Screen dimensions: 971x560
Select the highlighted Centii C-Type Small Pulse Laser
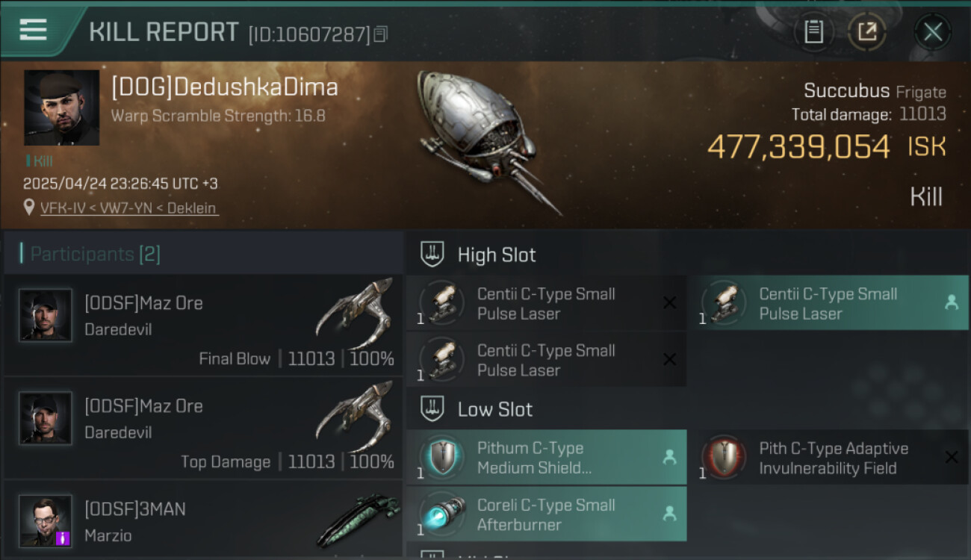pos(828,303)
